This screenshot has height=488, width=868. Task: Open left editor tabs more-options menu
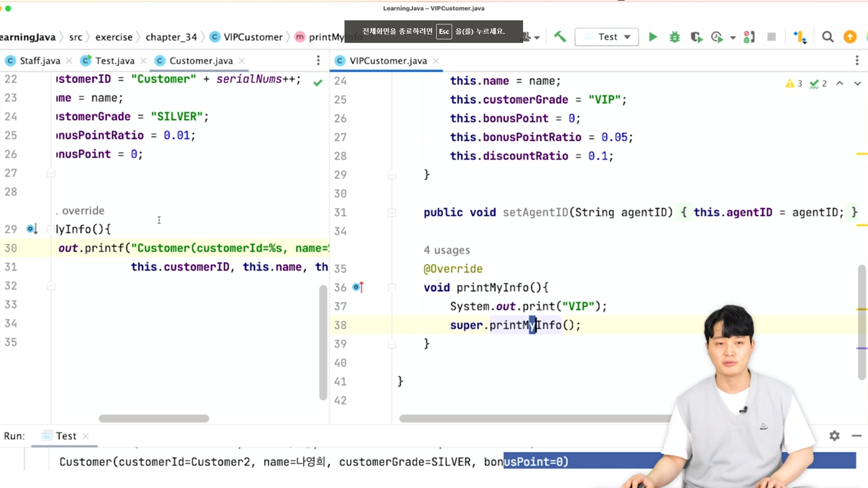[318, 60]
